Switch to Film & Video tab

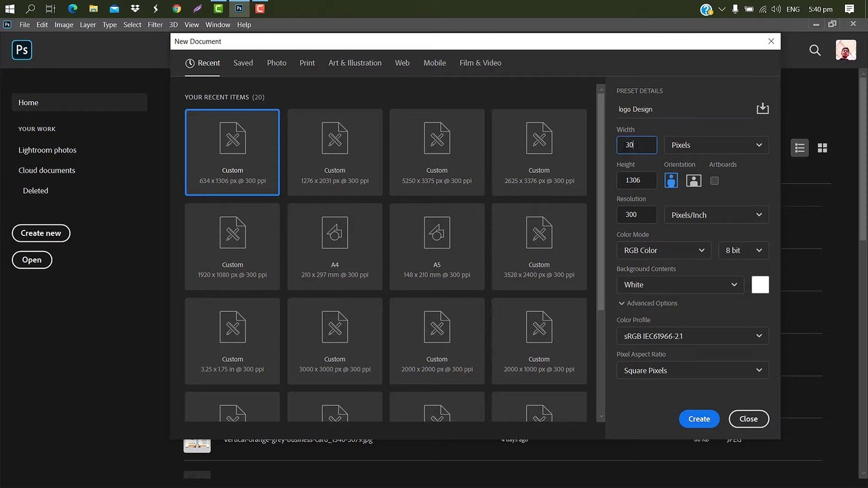pos(480,63)
